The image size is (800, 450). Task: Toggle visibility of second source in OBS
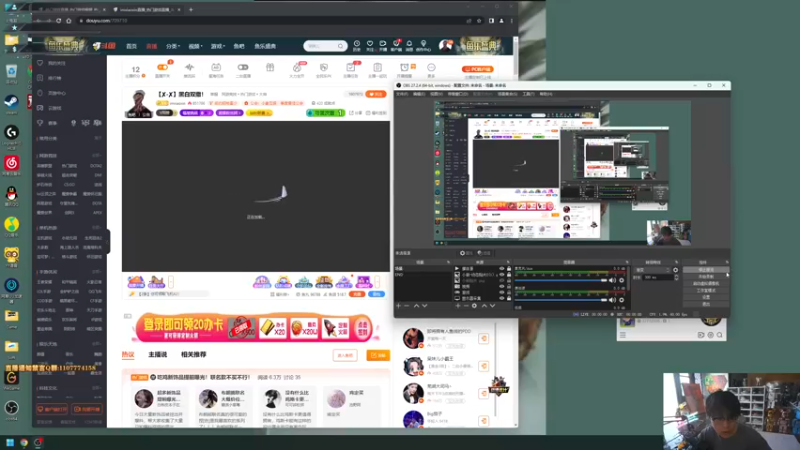pyautogui.click(x=502, y=274)
